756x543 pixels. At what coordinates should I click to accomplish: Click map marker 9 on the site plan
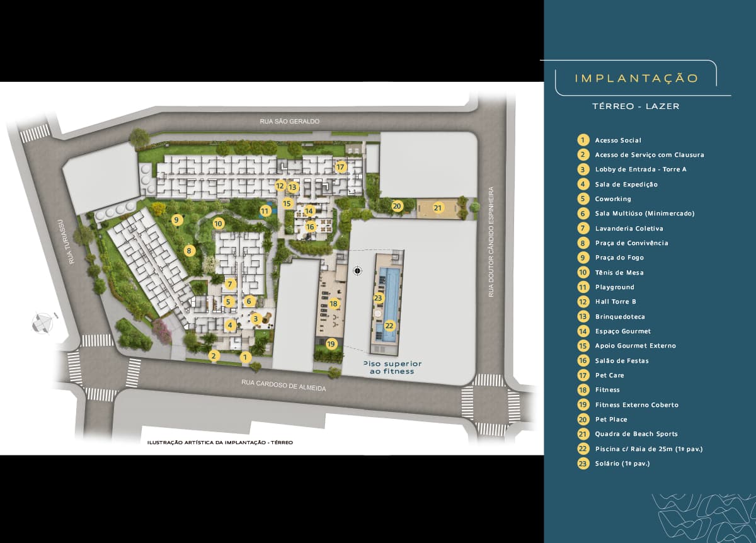click(x=177, y=220)
